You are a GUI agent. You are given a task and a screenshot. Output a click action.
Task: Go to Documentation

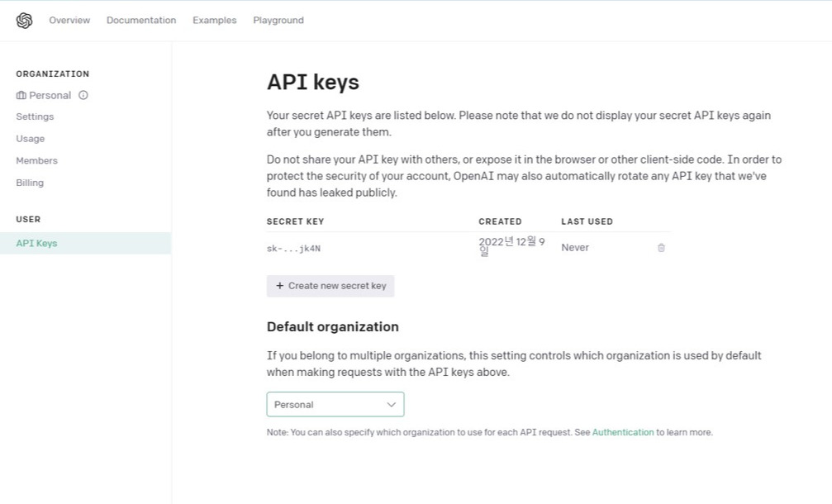pyautogui.click(x=141, y=21)
